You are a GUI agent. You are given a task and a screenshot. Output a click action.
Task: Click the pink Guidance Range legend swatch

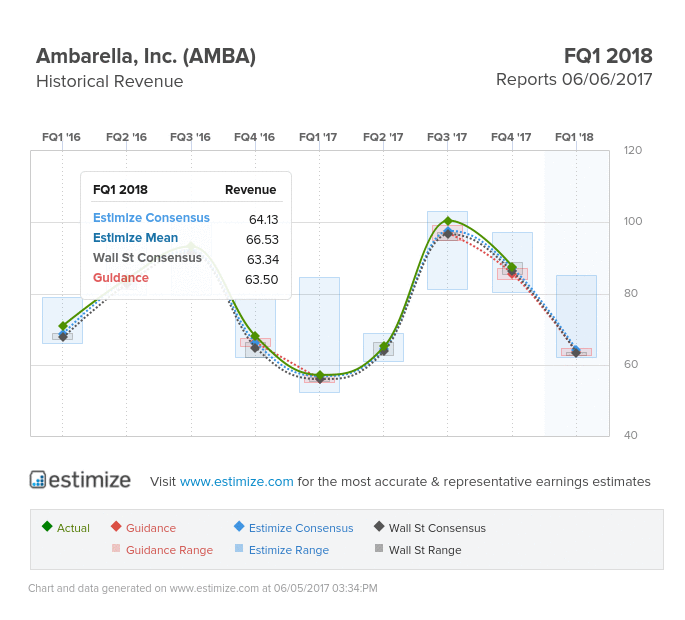(116, 548)
